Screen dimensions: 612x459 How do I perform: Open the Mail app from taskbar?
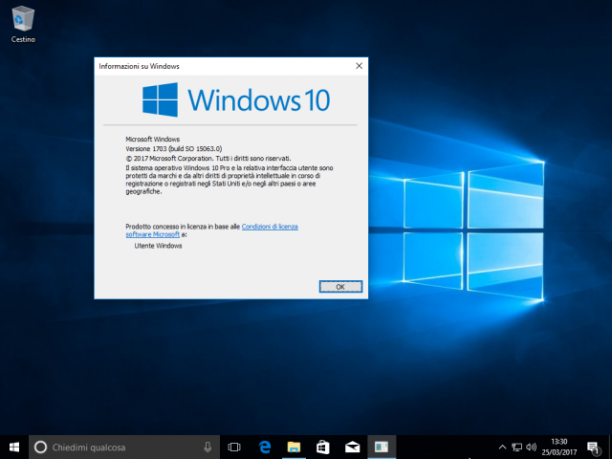coord(352,447)
